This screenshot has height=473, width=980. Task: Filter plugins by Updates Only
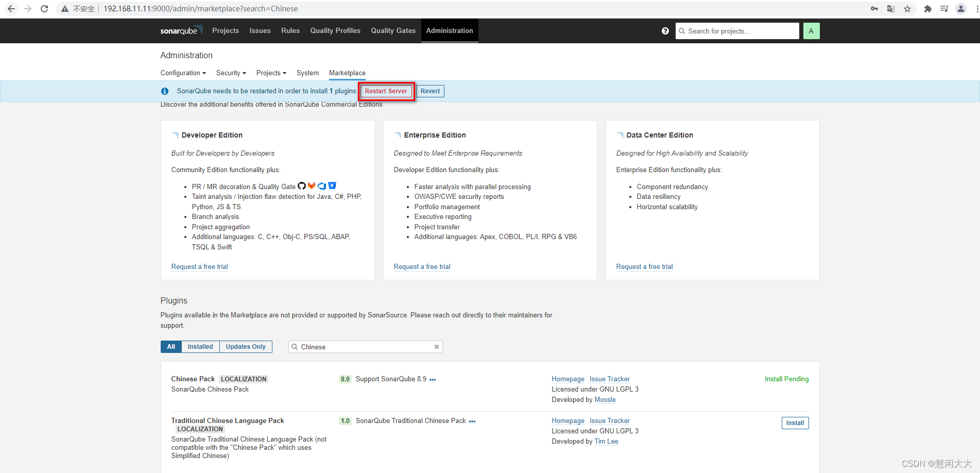click(x=246, y=347)
